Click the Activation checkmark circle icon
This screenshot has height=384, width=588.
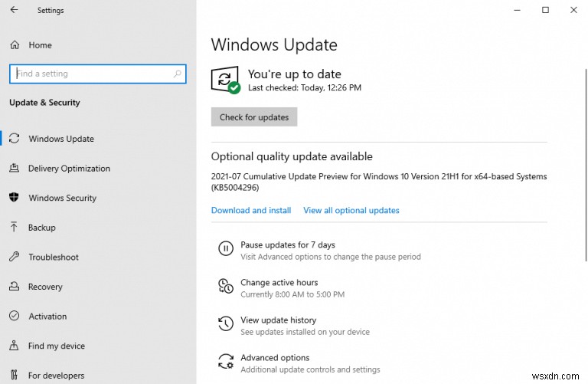tap(14, 316)
